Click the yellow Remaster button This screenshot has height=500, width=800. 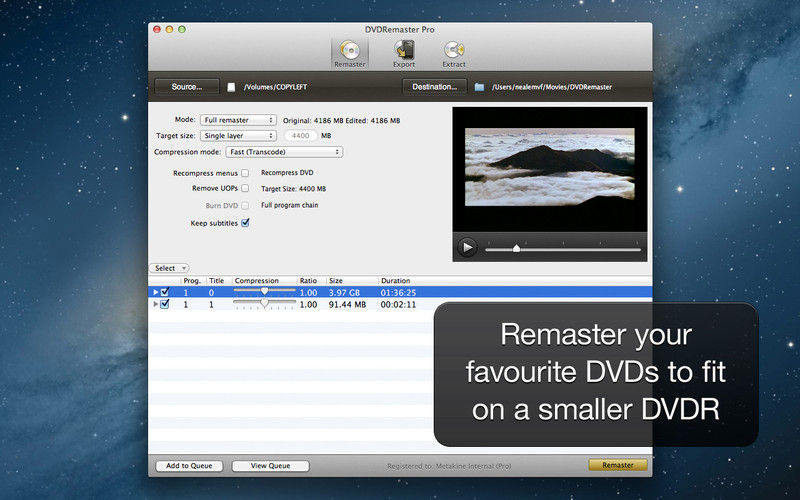(618, 465)
